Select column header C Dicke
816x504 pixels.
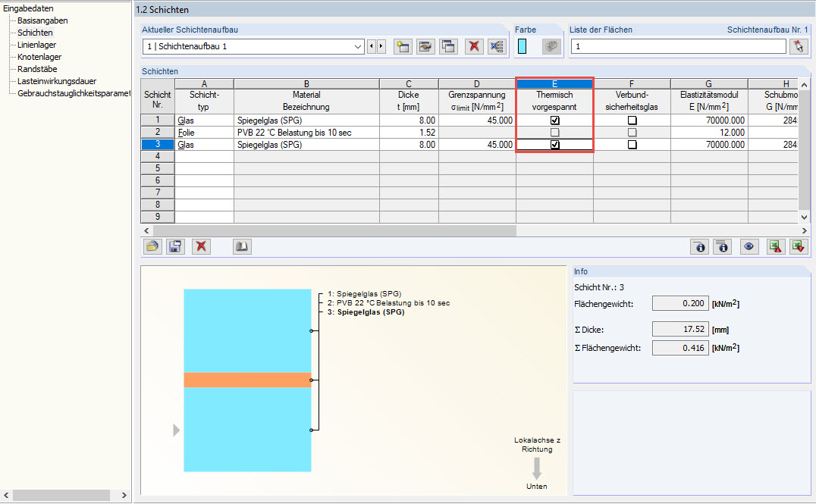(x=409, y=83)
